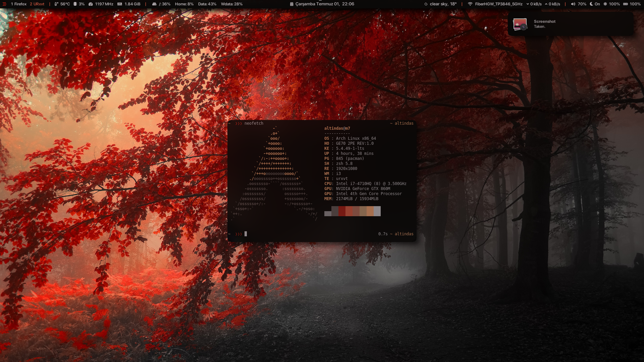Click the 'clear sky, 18°' weather text

point(443,4)
